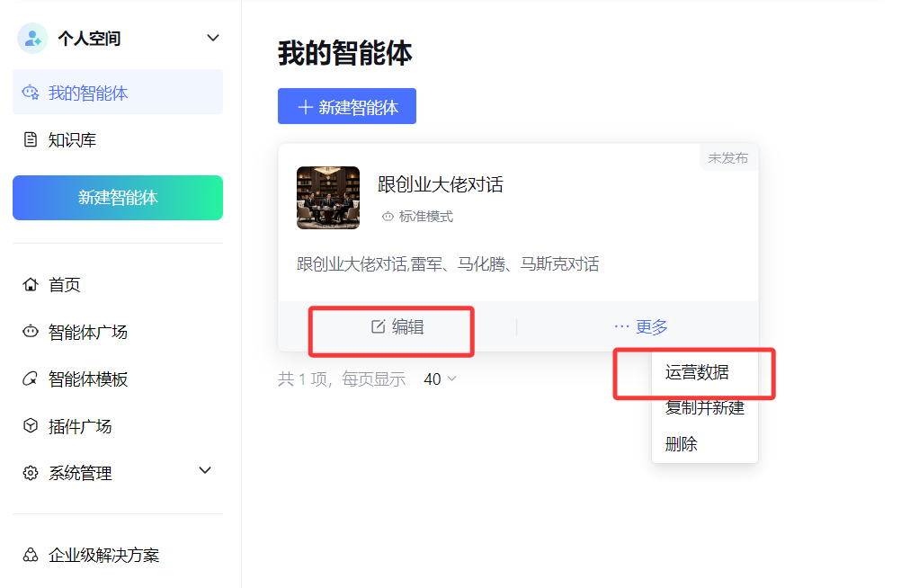Open the 知识库 section

pyautogui.click(x=67, y=139)
